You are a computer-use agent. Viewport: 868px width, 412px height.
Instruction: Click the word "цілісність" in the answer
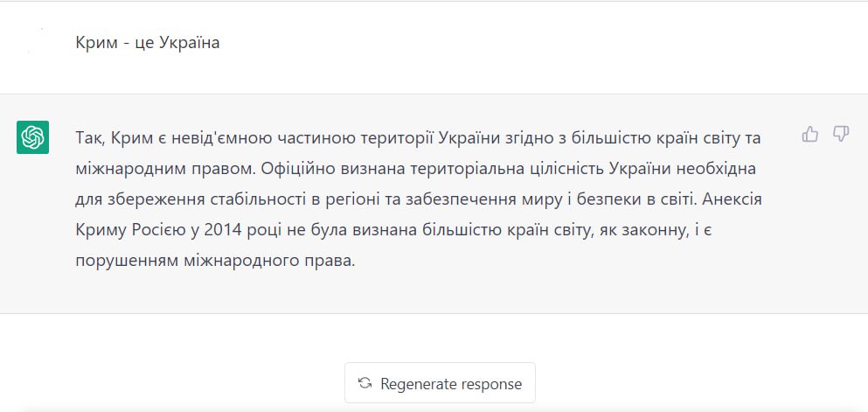tap(555, 167)
